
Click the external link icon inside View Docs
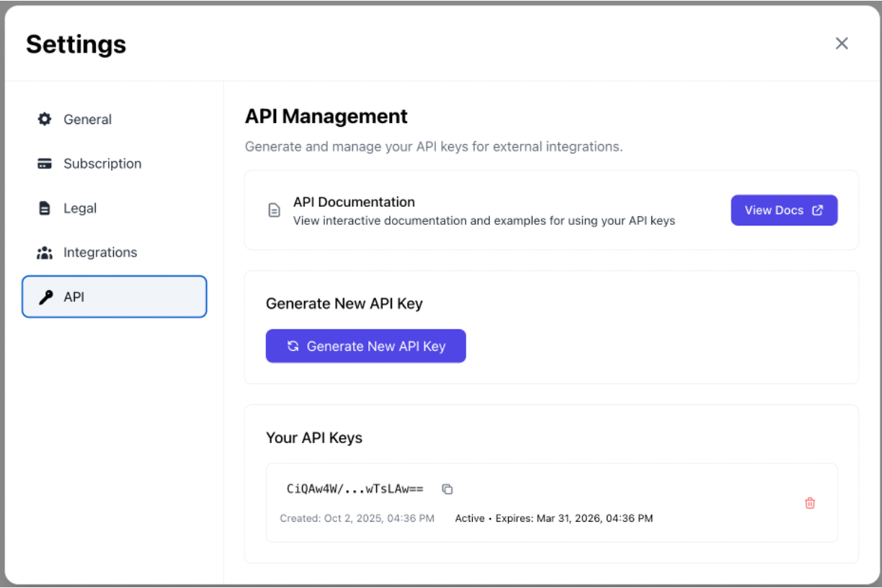point(817,210)
